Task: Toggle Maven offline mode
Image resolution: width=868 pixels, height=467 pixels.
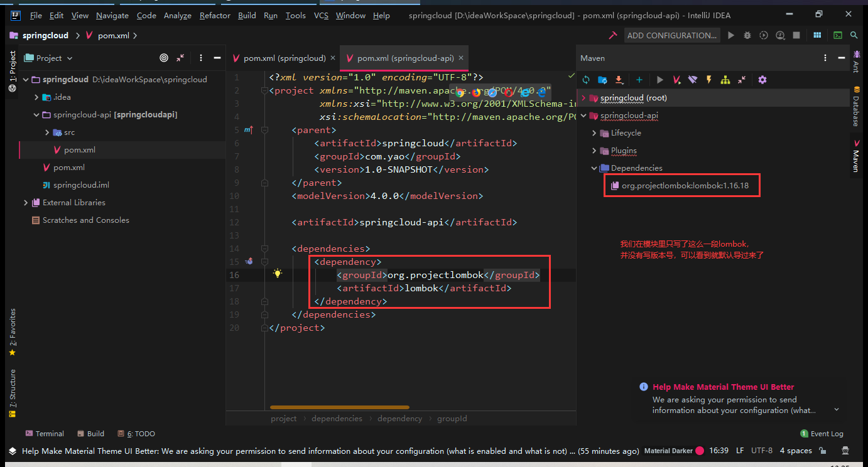Action: 693,80
